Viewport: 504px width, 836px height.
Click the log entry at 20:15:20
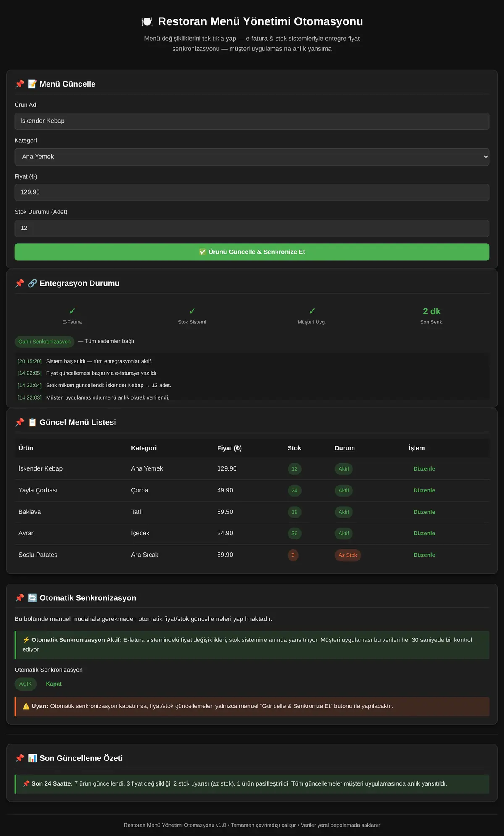click(x=85, y=361)
